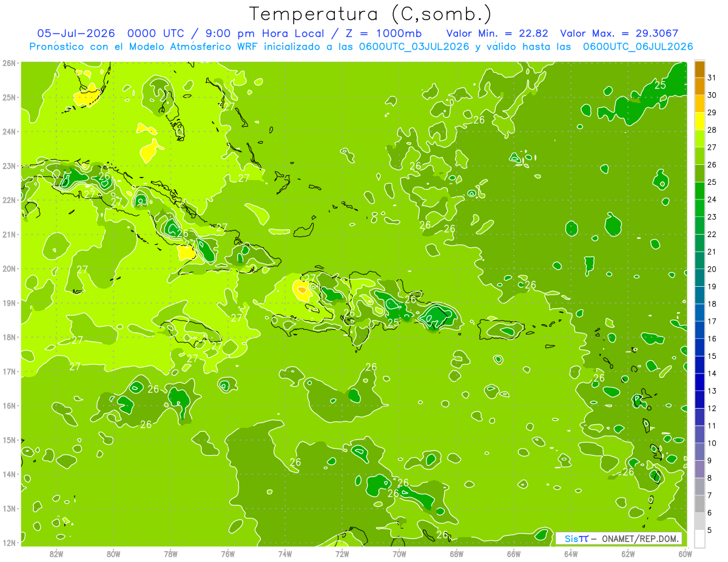Click the "ONAMET/REP.DOM." credit label
The height and width of the screenshot is (562, 728).
click(639, 538)
